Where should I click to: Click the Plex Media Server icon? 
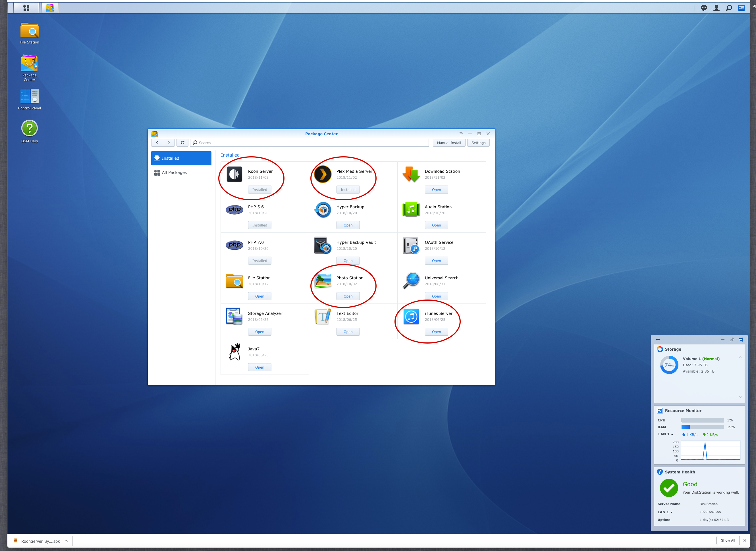[323, 174]
